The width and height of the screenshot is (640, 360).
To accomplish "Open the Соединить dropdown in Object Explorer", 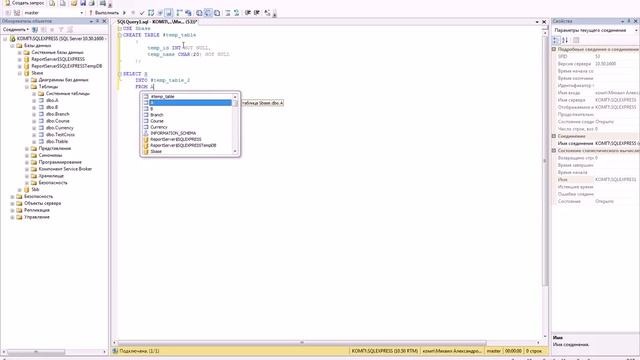I will (16, 30).
